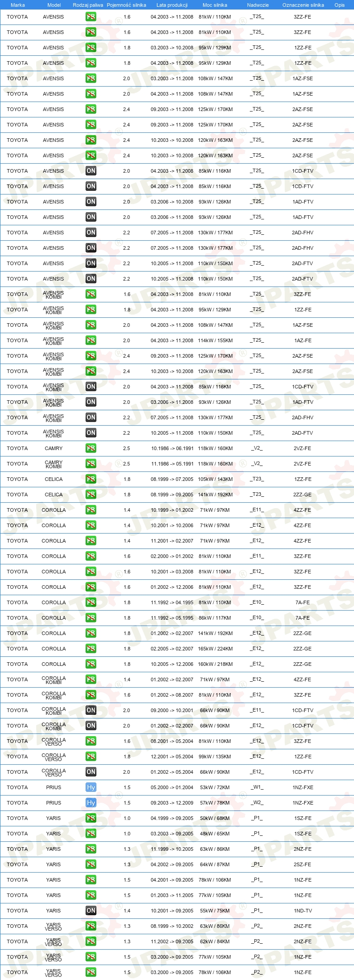This screenshot has height=980, width=354.
Task: Click power value 99kW / 135KM
Action: coord(215,757)
